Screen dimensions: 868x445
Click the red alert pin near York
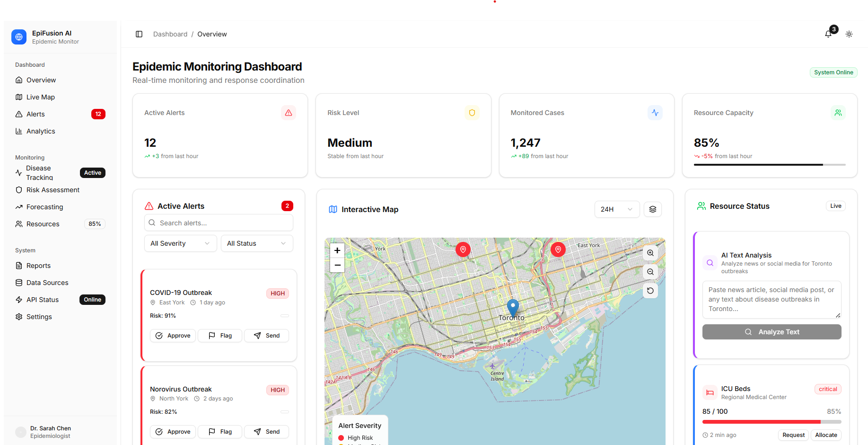point(463,249)
